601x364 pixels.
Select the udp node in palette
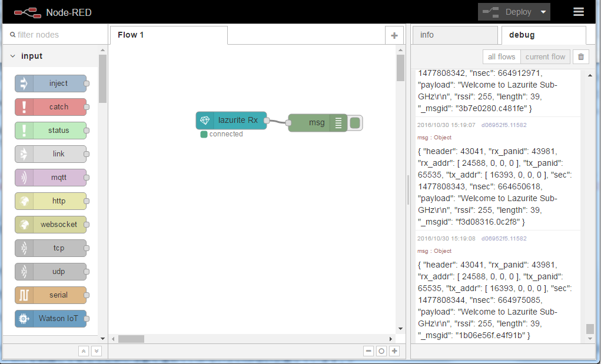point(51,272)
